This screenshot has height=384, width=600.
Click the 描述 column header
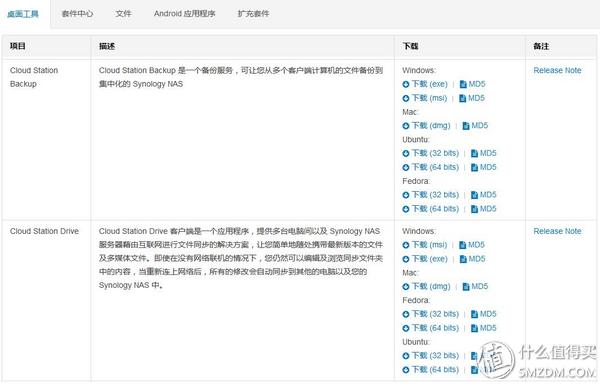107,47
